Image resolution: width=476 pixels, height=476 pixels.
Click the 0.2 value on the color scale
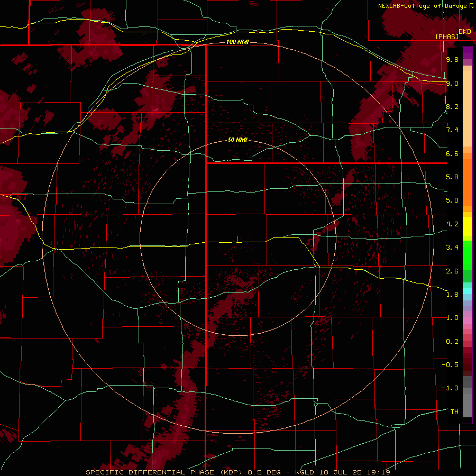452,342
